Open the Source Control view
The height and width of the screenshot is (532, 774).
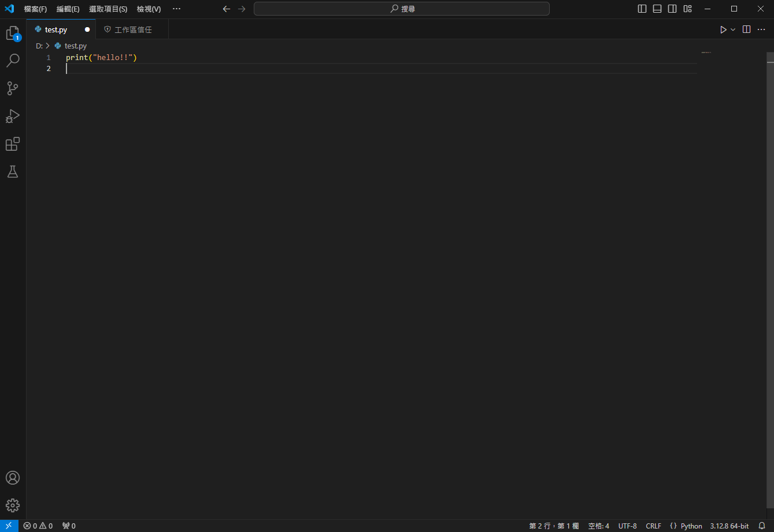pos(13,88)
